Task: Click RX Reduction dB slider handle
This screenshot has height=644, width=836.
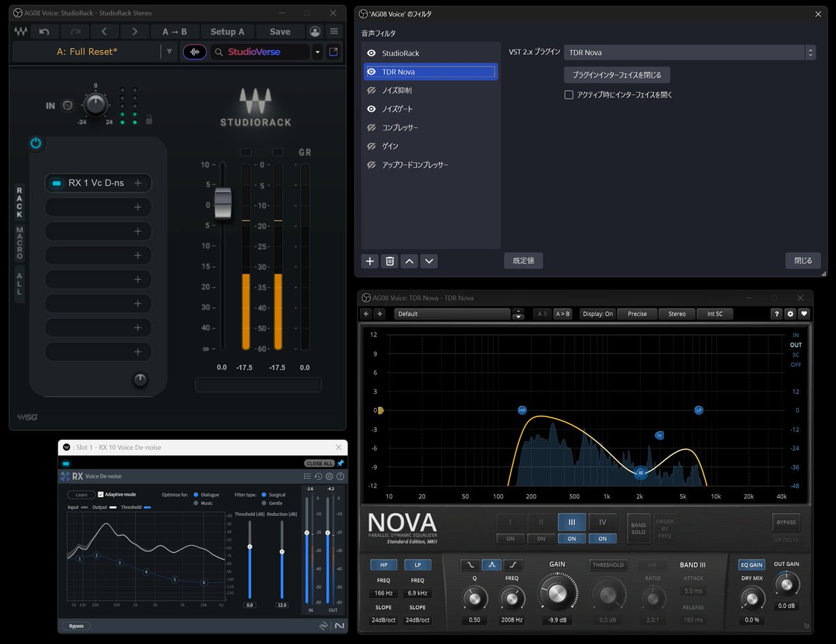Action: pos(281,552)
